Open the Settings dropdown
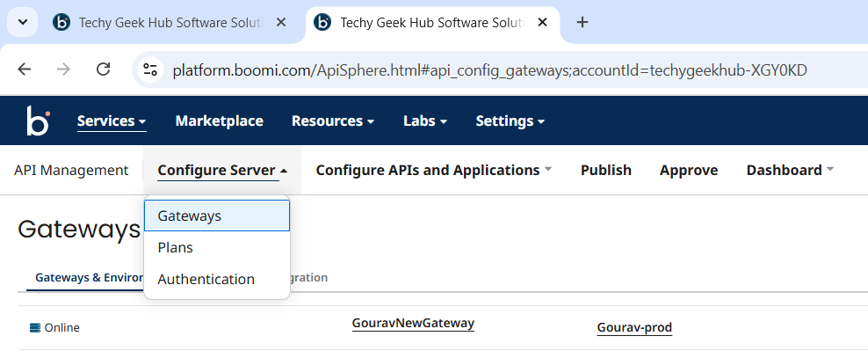This screenshot has height=358, width=868. click(510, 121)
